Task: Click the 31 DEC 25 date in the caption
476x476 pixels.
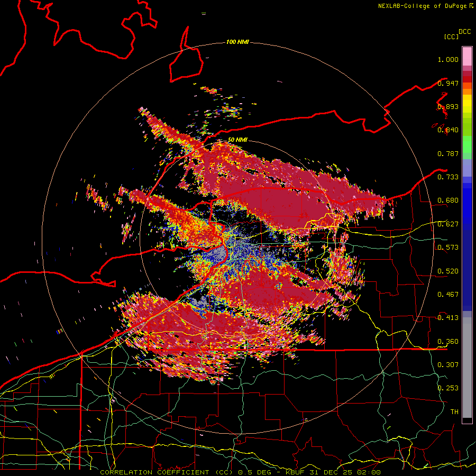Action: (332, 472)
